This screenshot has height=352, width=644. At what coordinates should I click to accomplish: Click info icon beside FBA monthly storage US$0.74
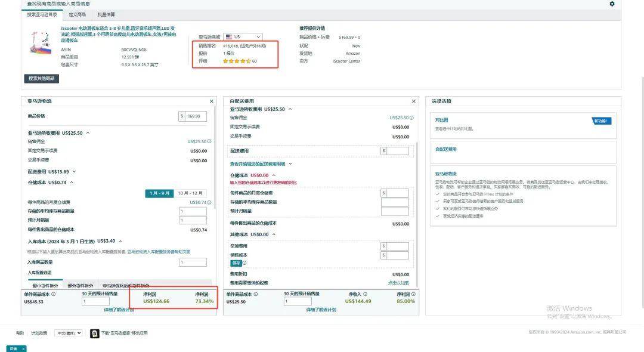(x=209, y=202)
